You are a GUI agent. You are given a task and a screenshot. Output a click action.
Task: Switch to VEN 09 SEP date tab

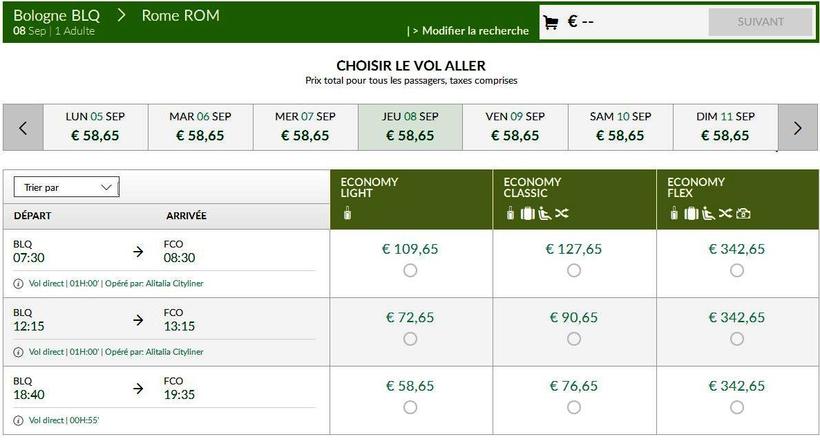click(515, 127)
